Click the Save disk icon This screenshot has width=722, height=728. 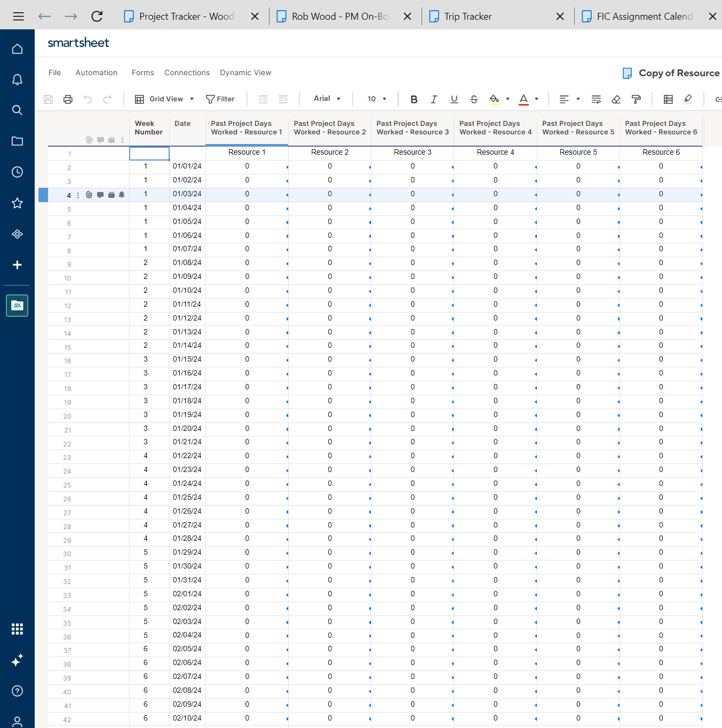point(48,99)
